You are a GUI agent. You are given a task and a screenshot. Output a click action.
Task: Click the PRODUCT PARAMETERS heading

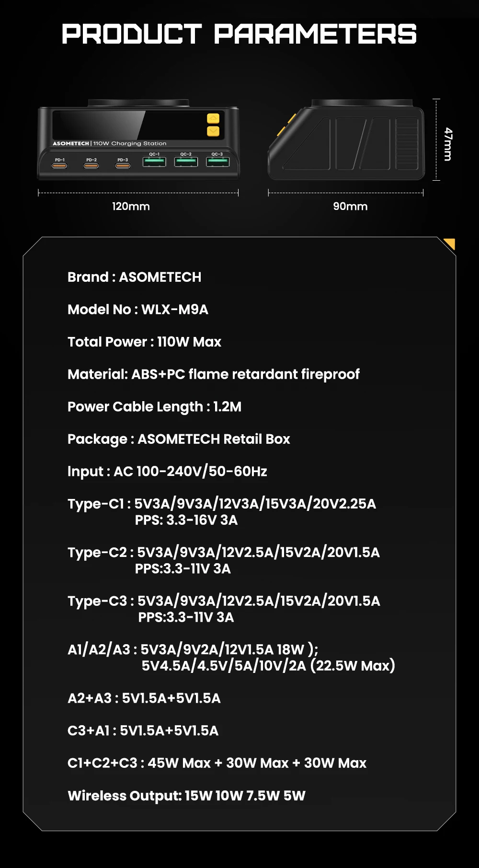point(239,34)
